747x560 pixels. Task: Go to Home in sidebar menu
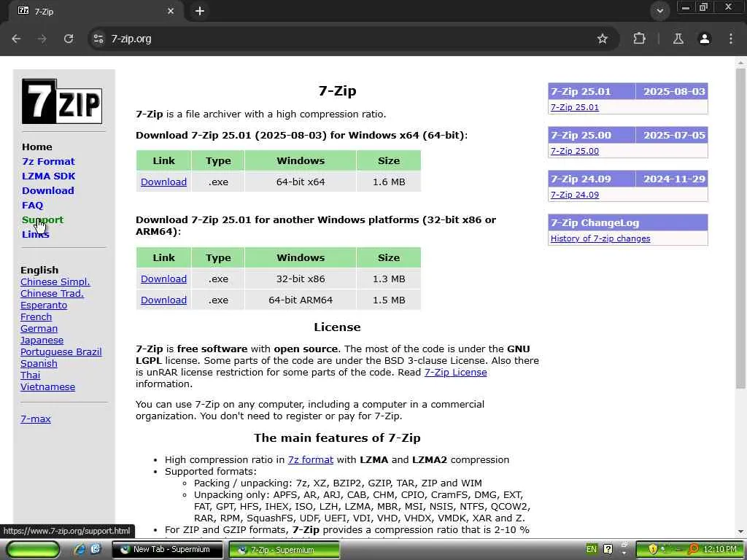37,147
